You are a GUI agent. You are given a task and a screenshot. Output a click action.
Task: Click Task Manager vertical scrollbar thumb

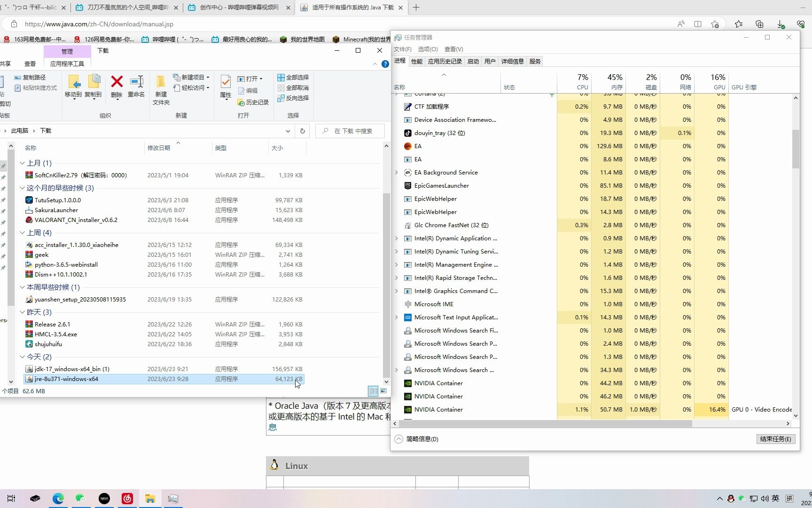tap(796, 149)
